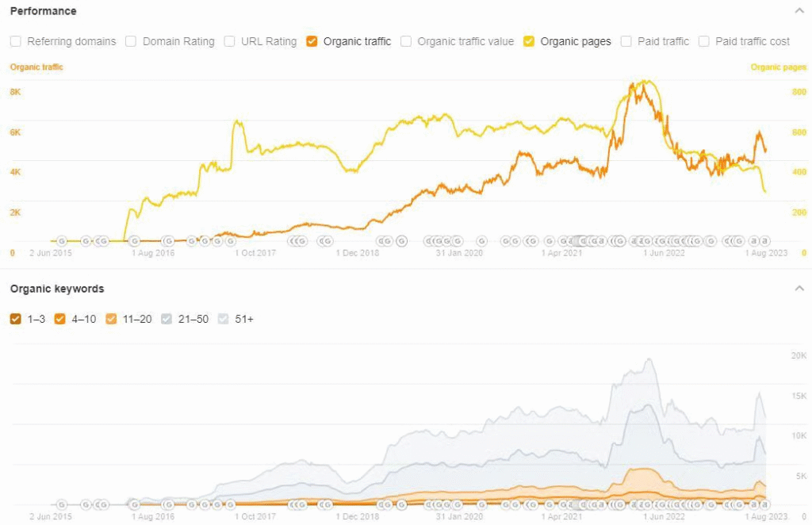Click the orange 4–10 position color box
Viewport: 812px width, 525px height.
pyautogui.click(x=59, y=319)
